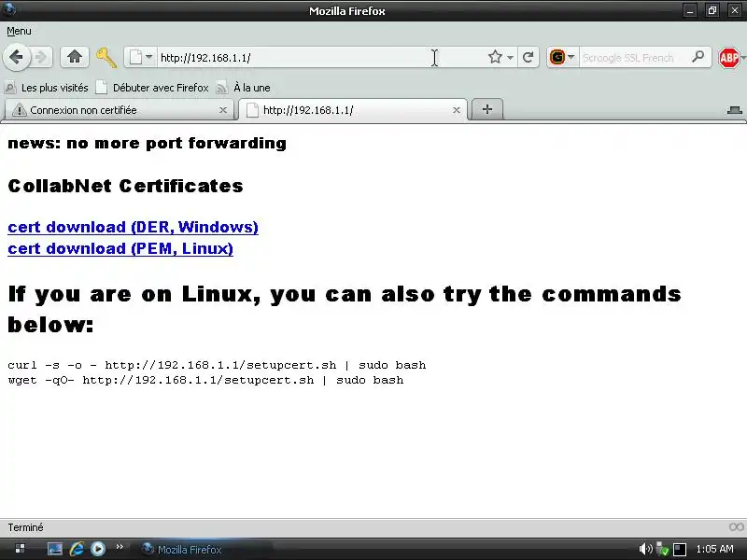Viewport: 747px width, 560px height.
Task: Click the curl setupcert.sh command text
Action: click(x=217, y=365)
